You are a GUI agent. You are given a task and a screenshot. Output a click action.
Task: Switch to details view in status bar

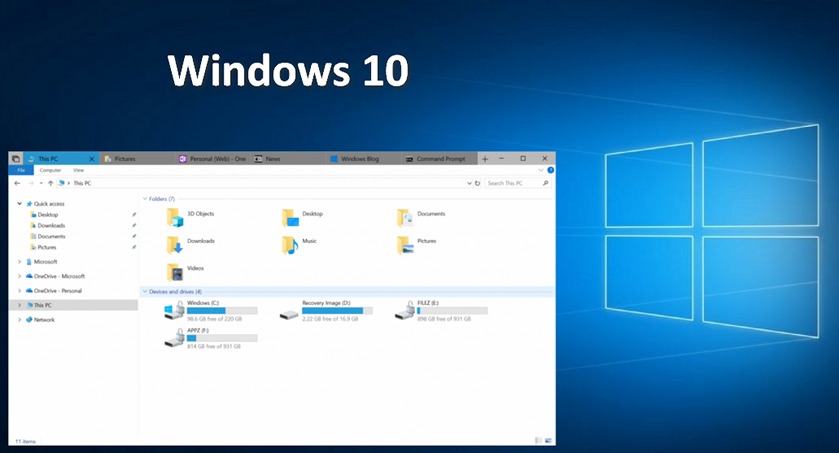click(538, 440)
